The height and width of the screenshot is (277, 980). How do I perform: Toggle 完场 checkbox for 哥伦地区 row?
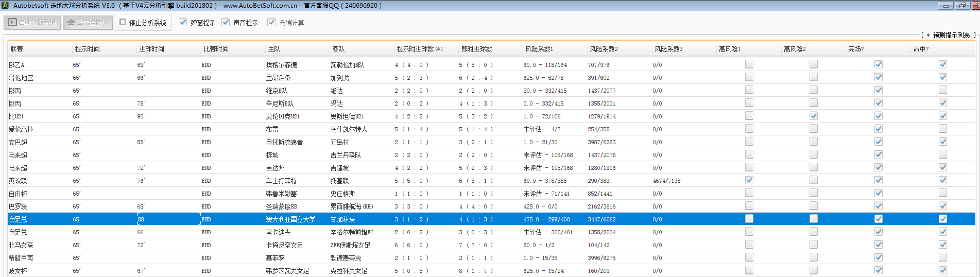879,77
